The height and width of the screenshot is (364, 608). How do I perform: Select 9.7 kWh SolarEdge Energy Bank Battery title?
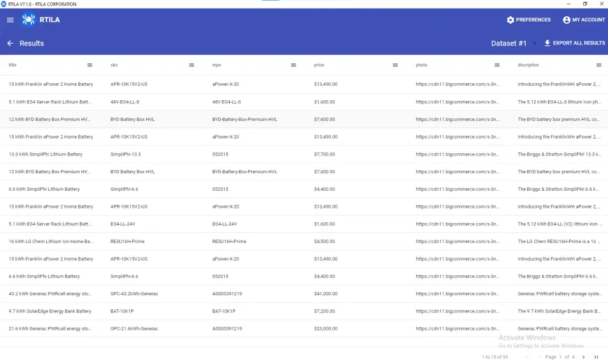pos(50,311)
